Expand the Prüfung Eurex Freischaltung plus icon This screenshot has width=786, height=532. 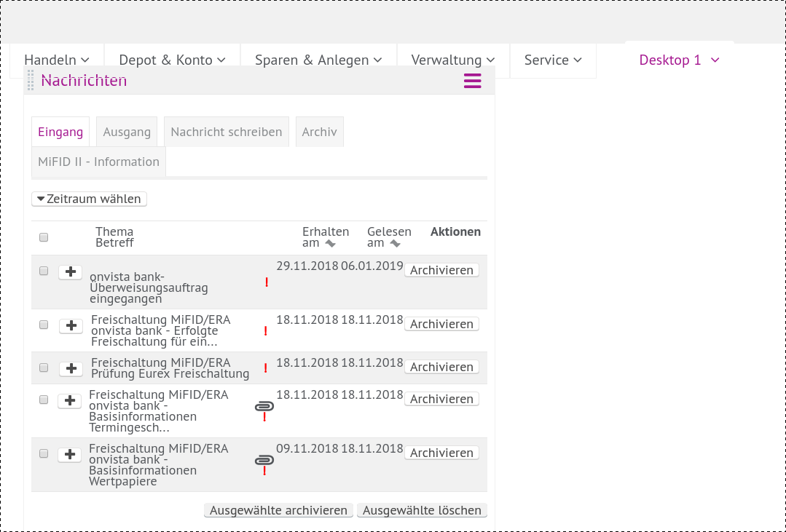pos(71,369)
